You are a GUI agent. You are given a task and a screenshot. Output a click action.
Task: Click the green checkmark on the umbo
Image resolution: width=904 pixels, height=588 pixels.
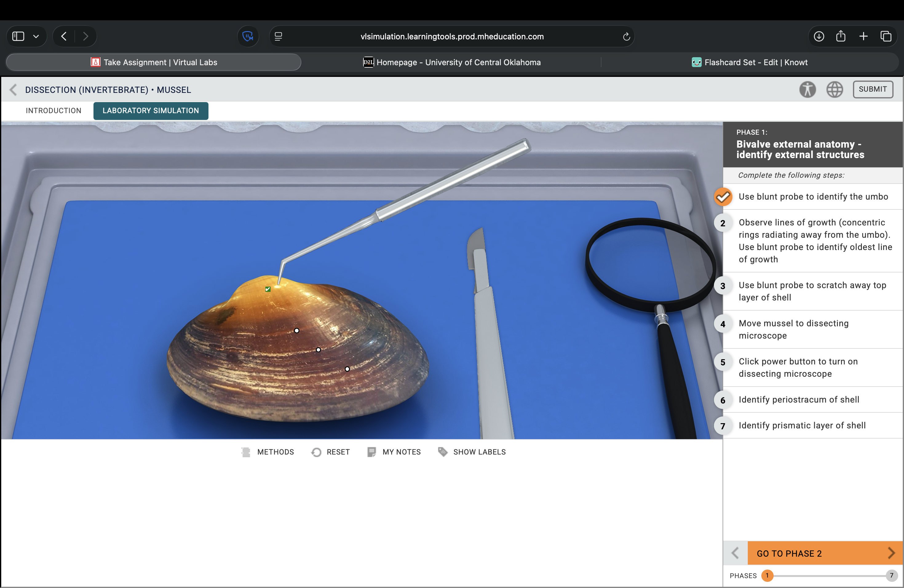pyautogui.click(x=268, y=289)
